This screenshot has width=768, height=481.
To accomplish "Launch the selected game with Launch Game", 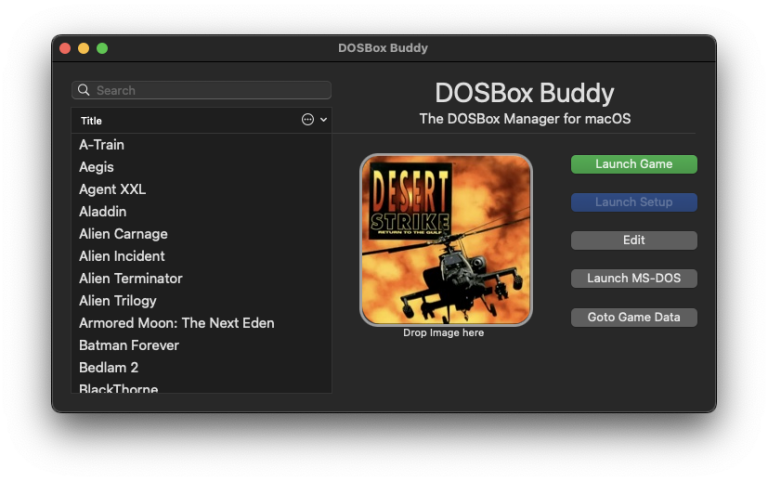I will (x=634, y=164).
